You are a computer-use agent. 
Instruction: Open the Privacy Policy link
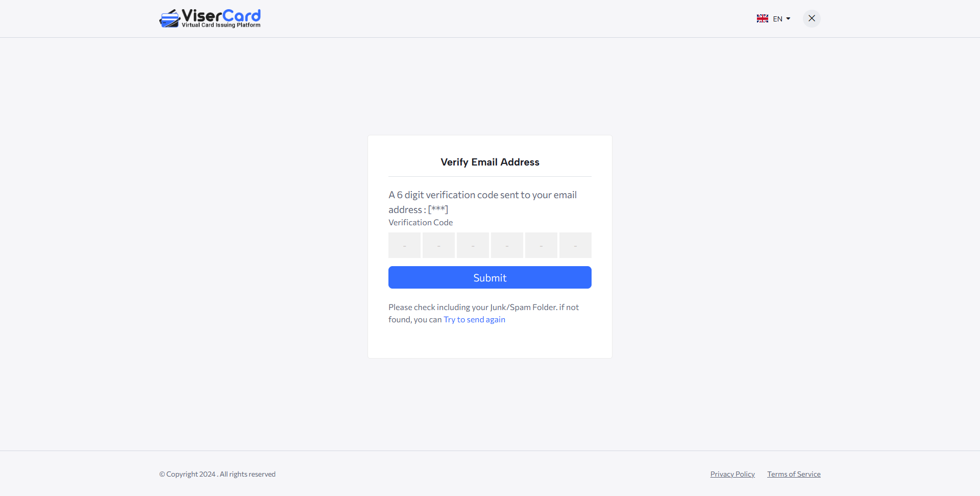click(x=732, y=474)
